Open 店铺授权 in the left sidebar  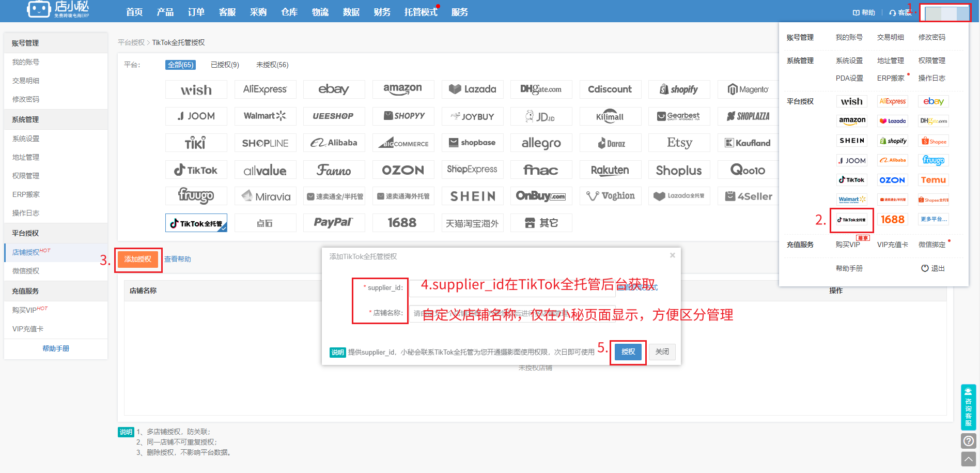click(x=26, y=252)
